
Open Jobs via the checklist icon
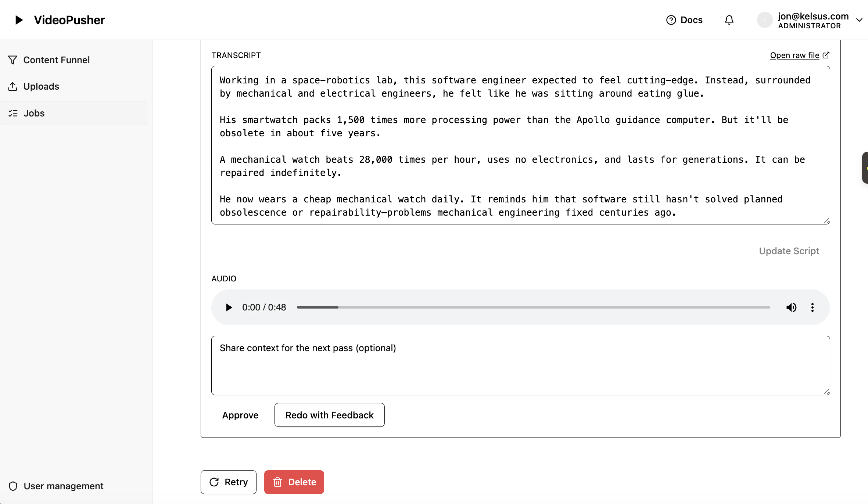[x=13, y=113]
